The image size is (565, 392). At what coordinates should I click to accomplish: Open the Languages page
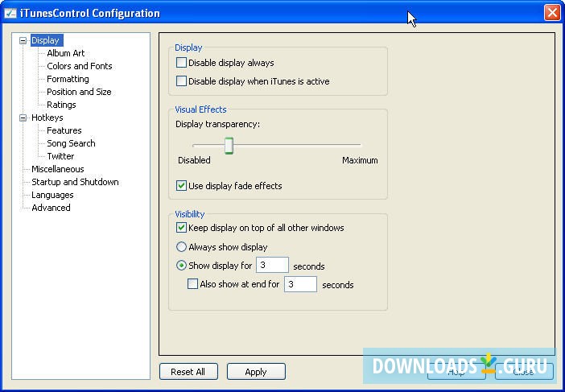52,195
